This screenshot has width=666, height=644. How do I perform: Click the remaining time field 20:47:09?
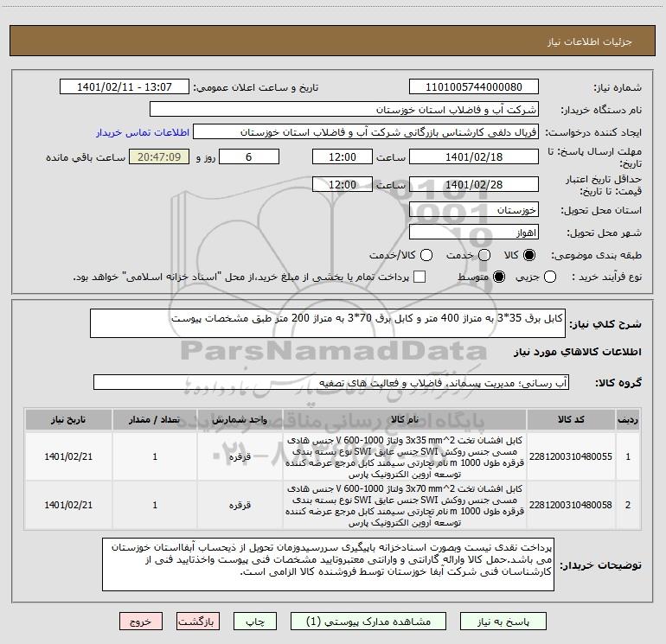pos(159,156)
